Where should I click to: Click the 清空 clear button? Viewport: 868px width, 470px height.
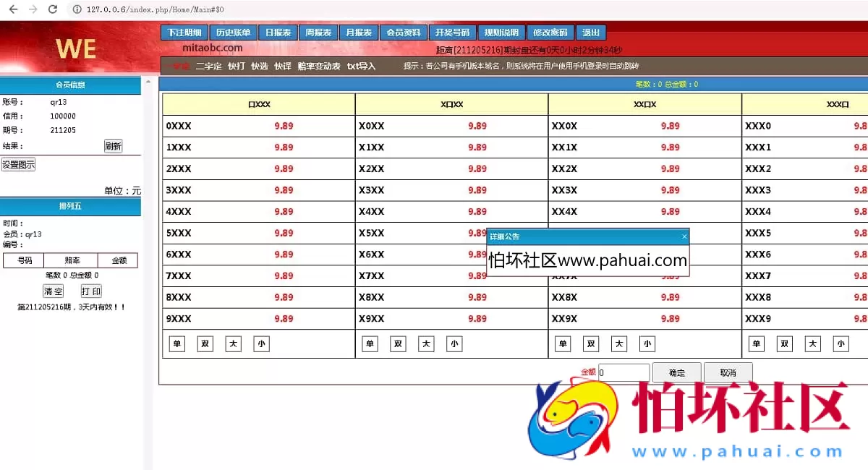tap(53, 291)
